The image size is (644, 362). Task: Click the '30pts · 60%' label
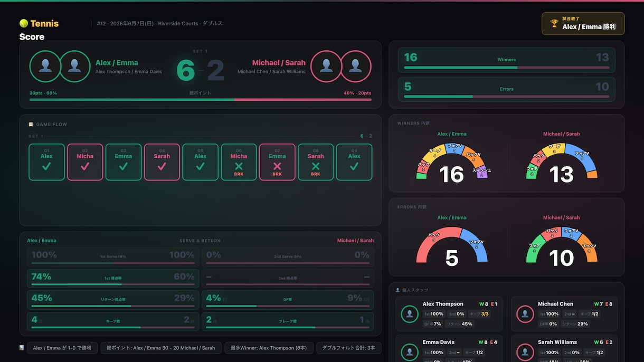click(x=43, y=93)
